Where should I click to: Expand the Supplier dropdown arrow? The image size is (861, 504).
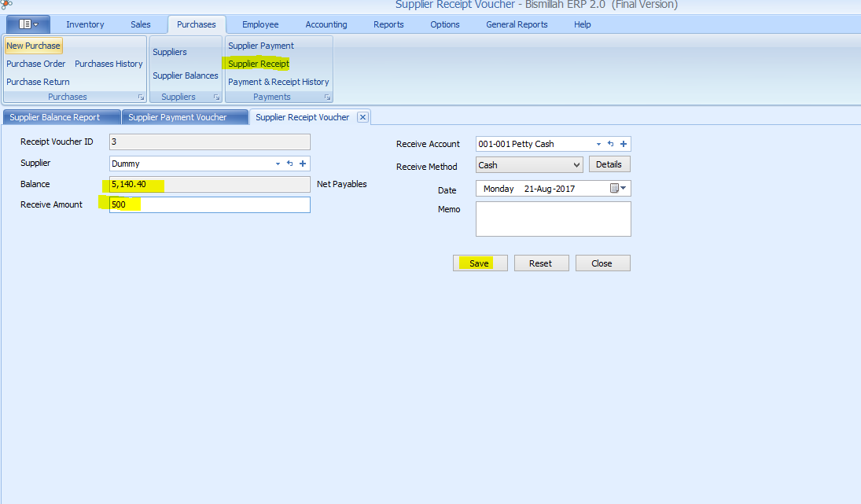[278, 164]
